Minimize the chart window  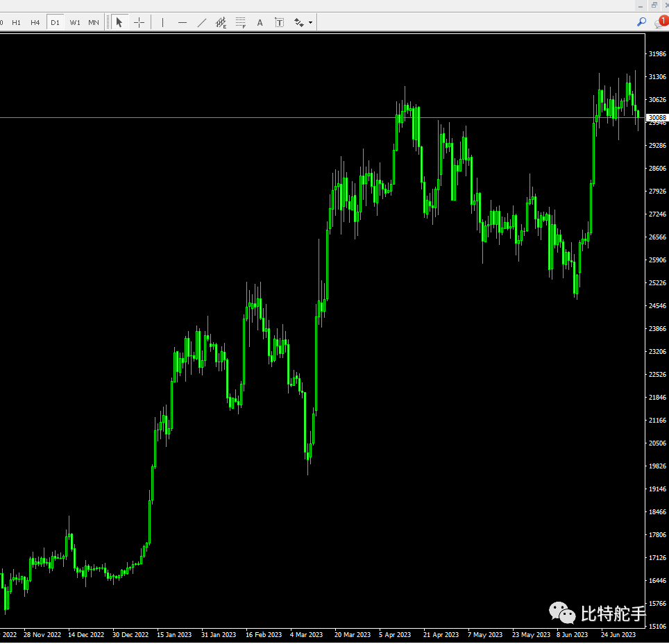(641, 6)
